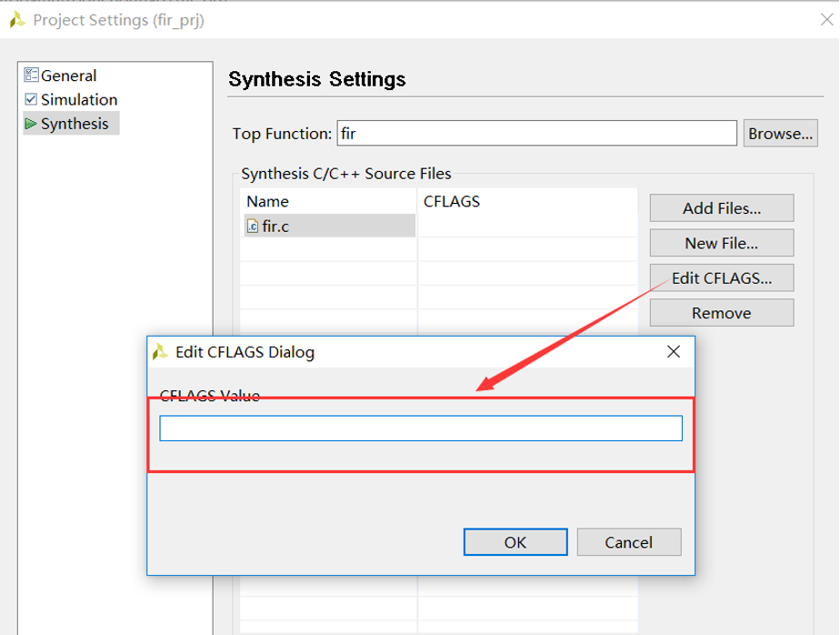This screenshot has width=840, height=635.
Task: Select the General settings tree item
Action: click(61, 76)
